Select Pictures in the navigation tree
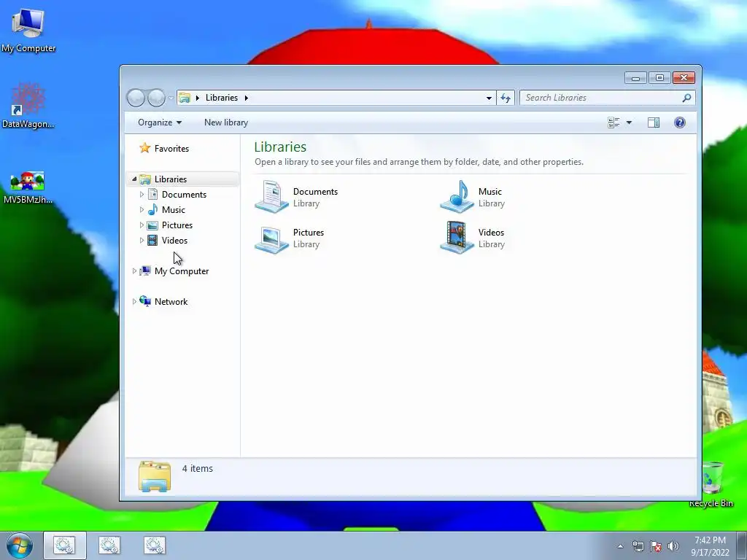Viewport: 747px width, 560px height. tap(177, 225)
